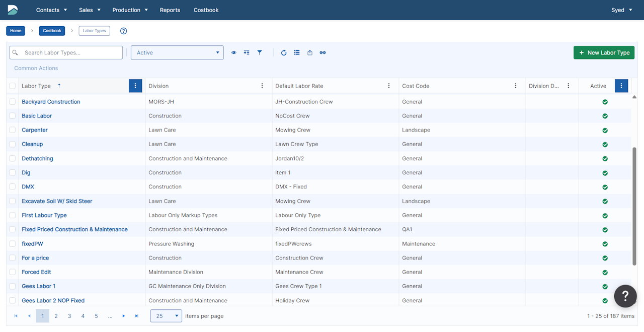This screenshot has height=332, width=644.
Task: Click the help question mark beside breadcrumb
Action: (124, 31)
